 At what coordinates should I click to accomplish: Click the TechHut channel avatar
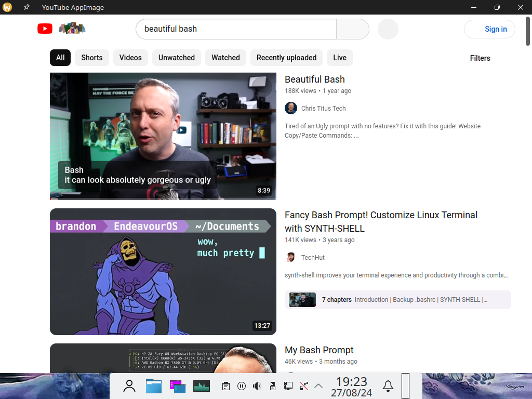click(291, 258)
